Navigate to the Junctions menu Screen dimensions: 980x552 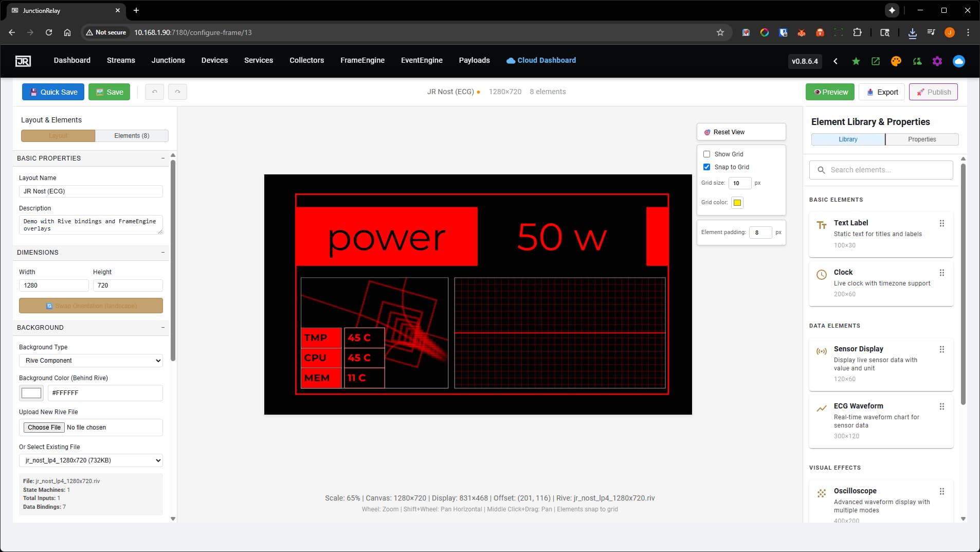(168, 60)
